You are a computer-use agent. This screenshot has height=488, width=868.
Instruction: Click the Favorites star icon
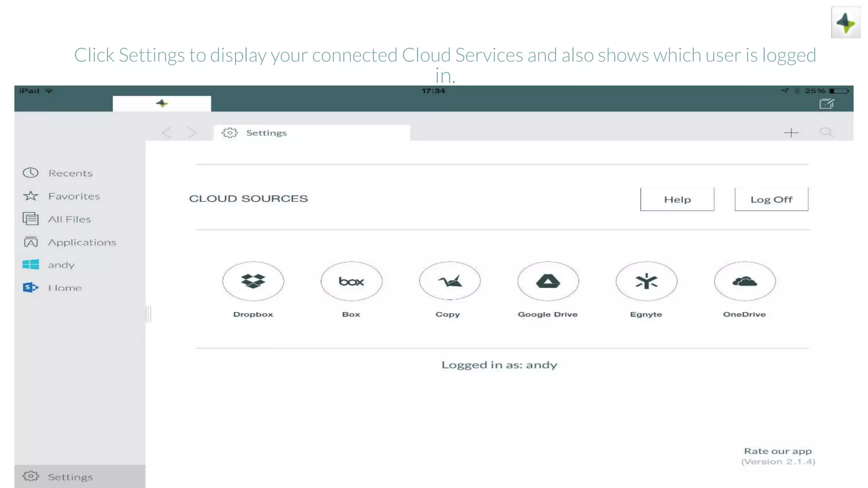coord(31,196)
